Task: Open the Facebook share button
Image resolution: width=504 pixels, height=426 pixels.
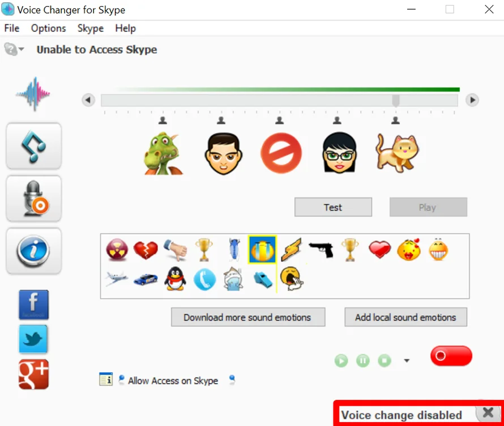Action: click(x=34, y=305)
